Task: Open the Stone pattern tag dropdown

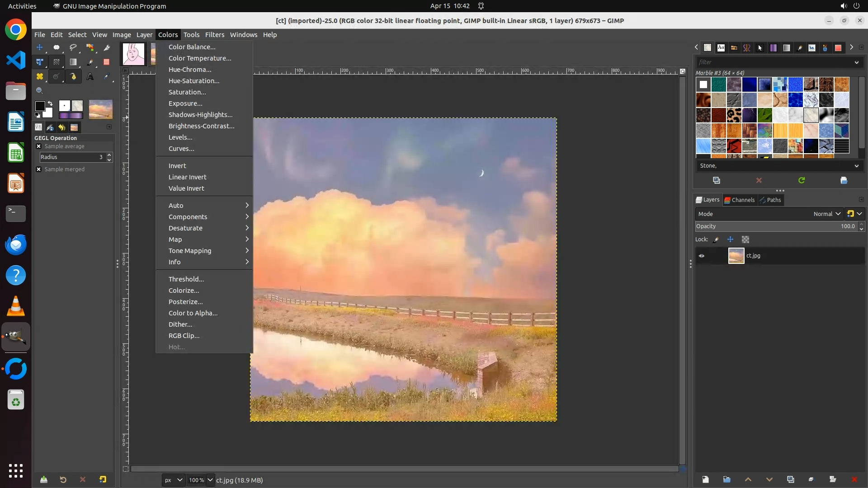Action: (x=856, y=166)
